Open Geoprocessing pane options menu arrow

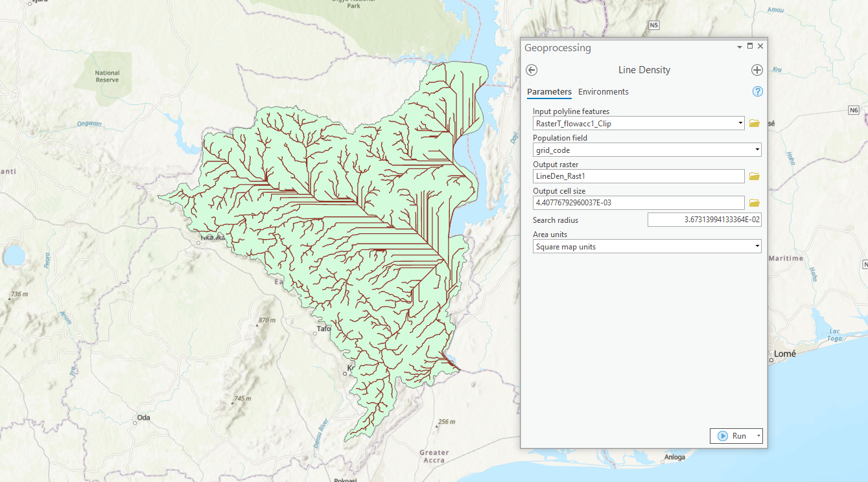coord(740,47)
